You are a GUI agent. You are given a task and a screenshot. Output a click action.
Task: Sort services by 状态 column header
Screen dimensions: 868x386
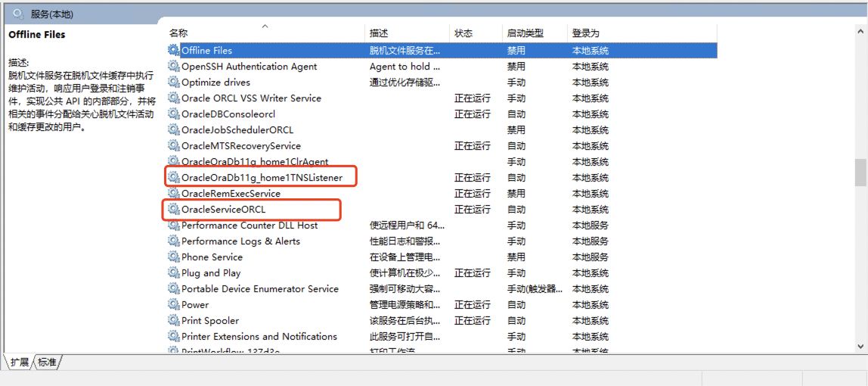[x=463, y=33]
